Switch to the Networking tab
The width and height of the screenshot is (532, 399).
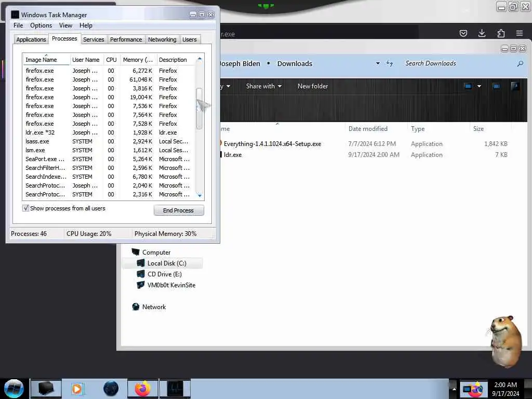[162, 39]
